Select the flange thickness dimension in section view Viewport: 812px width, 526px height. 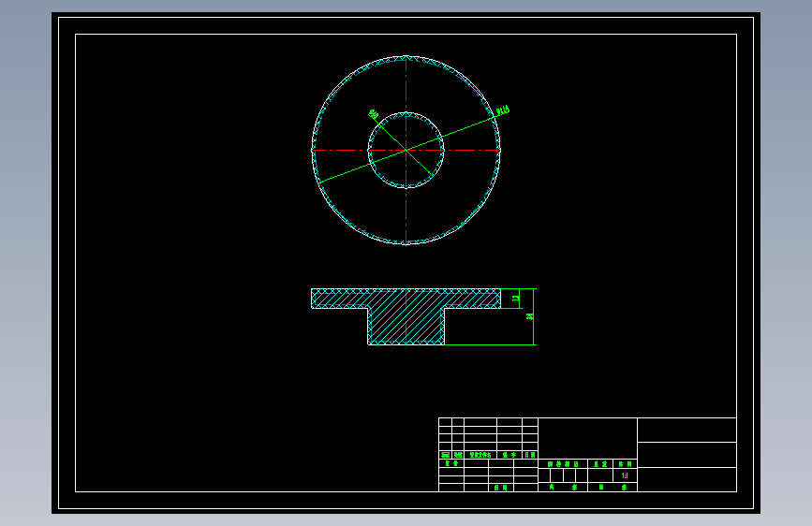pyautogui.click(x=515, y=299)
